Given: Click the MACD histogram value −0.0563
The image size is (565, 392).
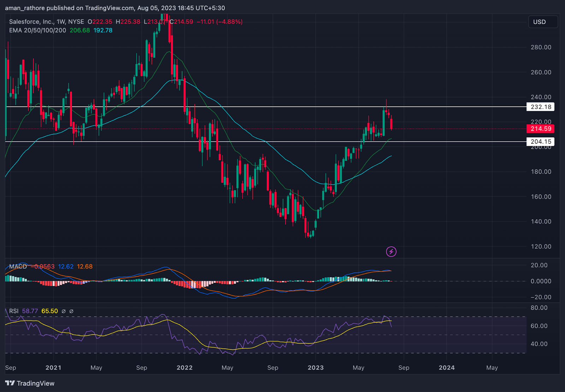Looking at the screenshot, I should (43, 267).
